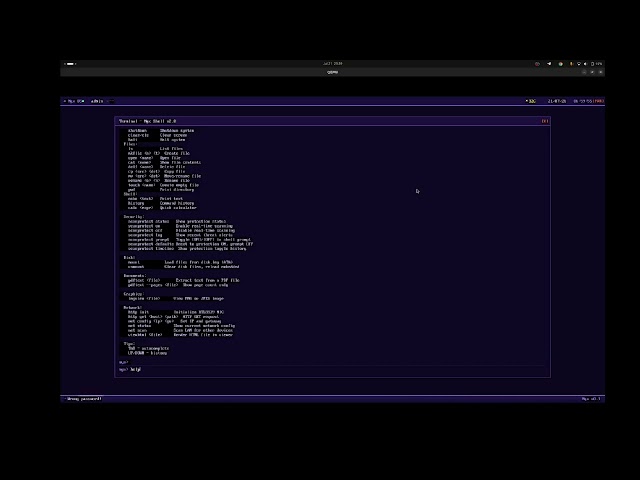Click the 'Scan LAN for other devices' line

tap(180, 330)
